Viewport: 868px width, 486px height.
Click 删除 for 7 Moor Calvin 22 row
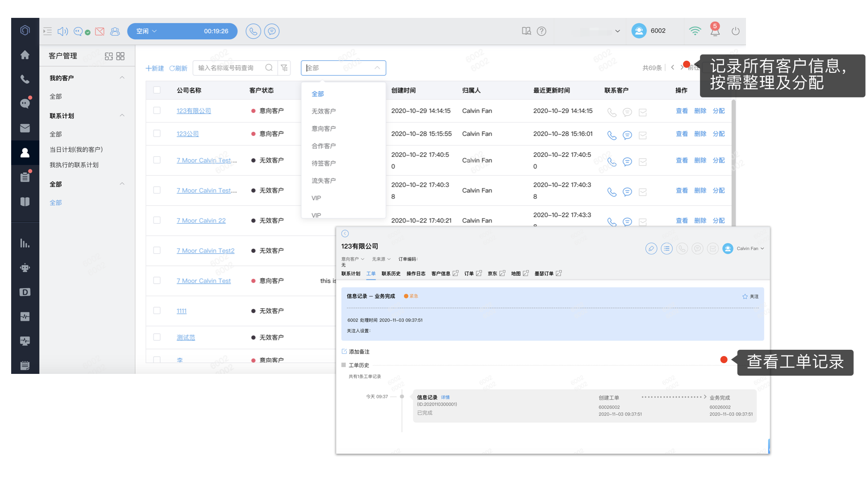tap(700, 220)
